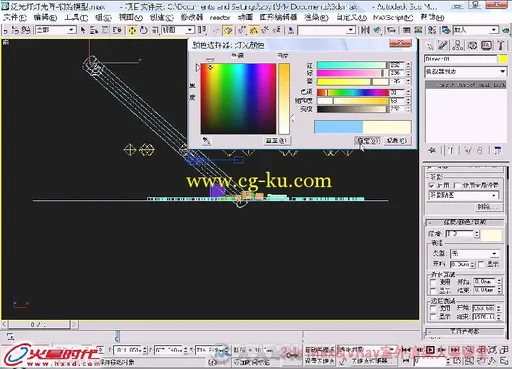Select the Target Directional Light stack entry

point(466,85)
